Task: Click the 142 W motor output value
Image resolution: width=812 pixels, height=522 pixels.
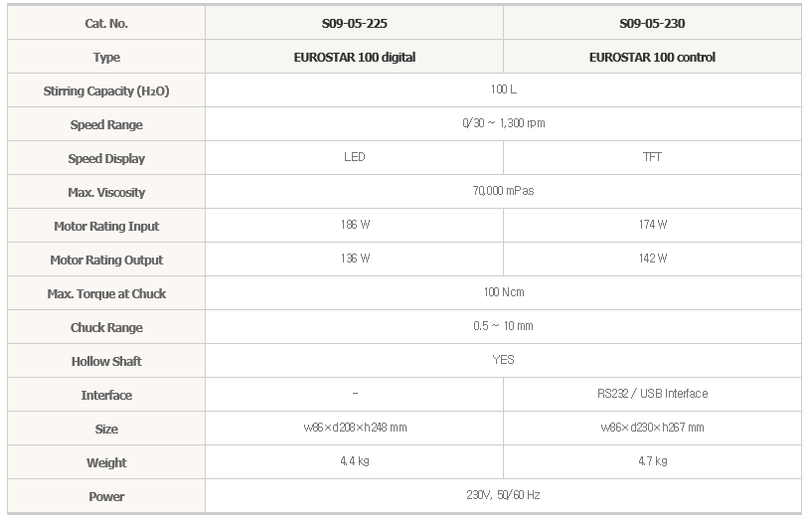Action: point(653,259)
